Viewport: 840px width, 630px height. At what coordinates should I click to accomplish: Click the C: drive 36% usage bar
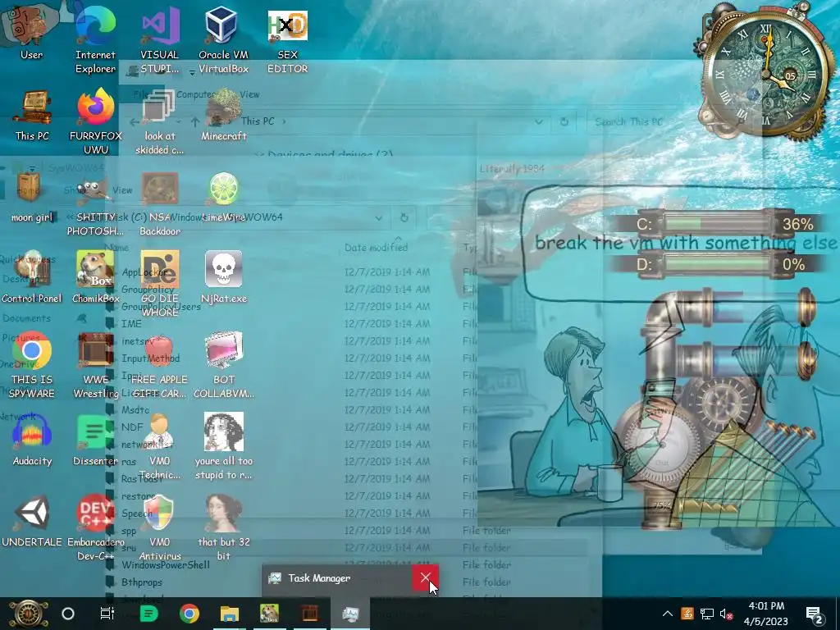(x=718, y=224)
